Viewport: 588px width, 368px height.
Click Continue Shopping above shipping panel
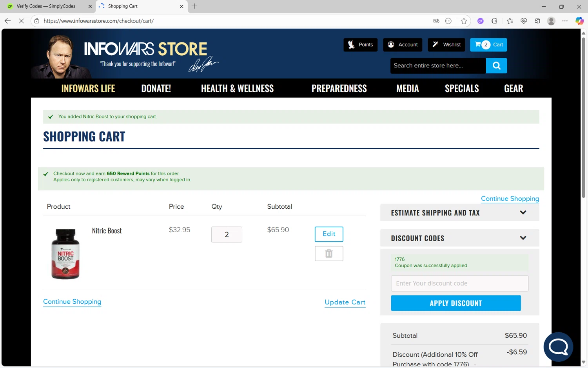[510, 199]
